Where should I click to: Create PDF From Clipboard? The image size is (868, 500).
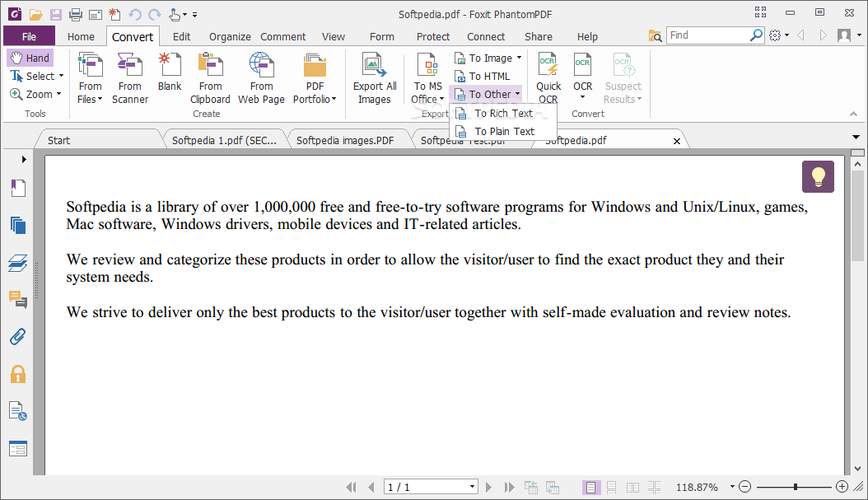click(x=210, y=78)
